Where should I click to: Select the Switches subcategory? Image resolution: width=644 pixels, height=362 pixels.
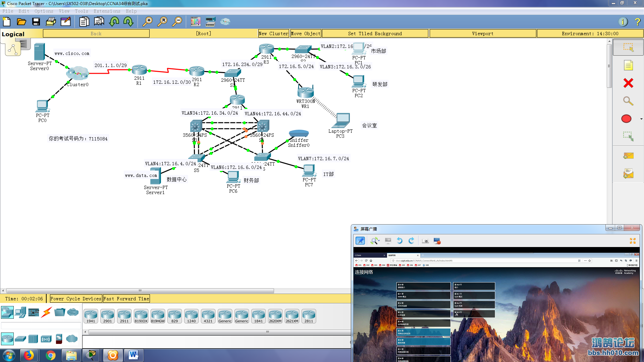coord(20,339)
